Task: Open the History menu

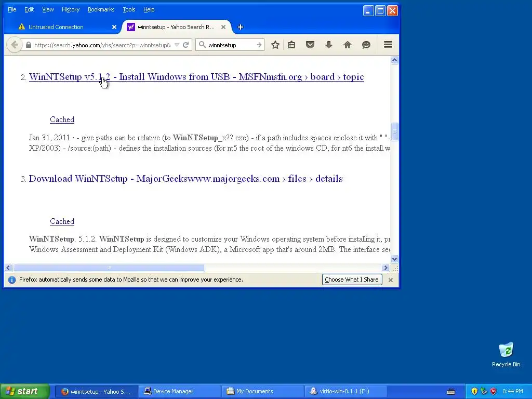Action: point(71,9)
